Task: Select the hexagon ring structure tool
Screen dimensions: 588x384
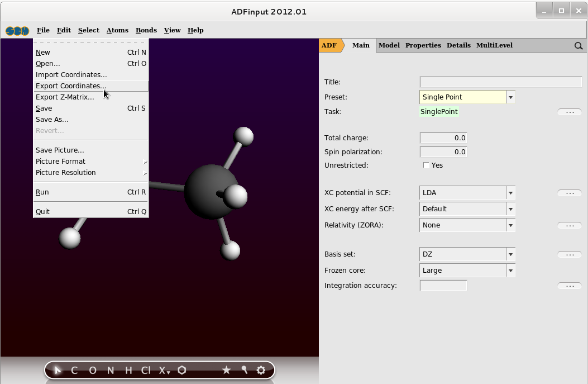Action: 182,370
